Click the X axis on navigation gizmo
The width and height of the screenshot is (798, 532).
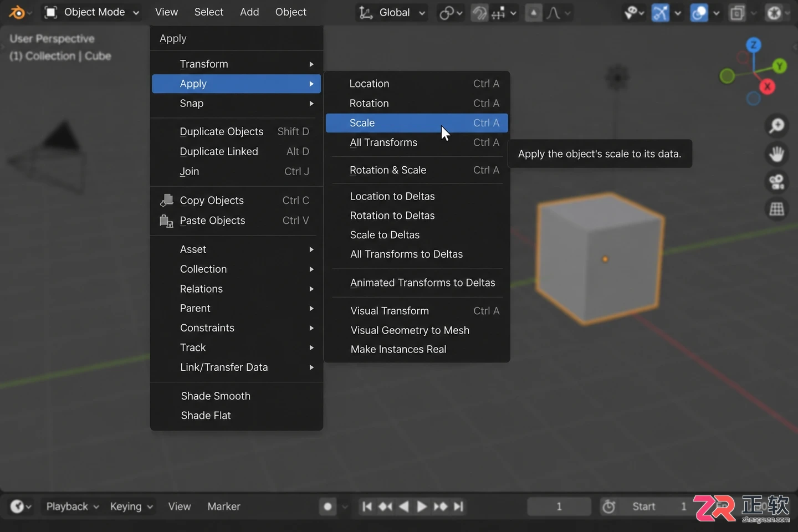click(768, 86)
